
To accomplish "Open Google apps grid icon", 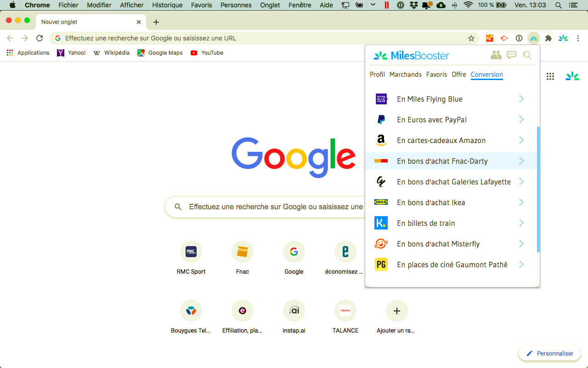I will point(550,76).
